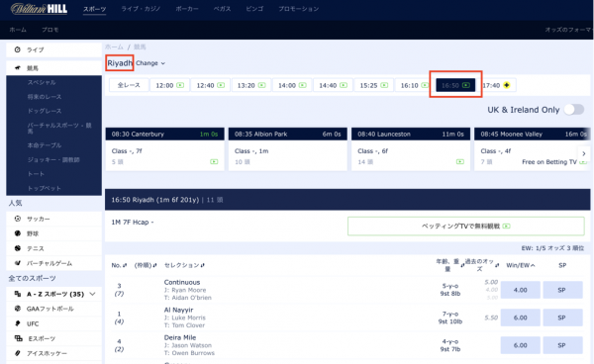Click the video stream icon on 14:40 race
This screenshot has height=364, width=594.
pyautogui.click(x=344, y=85)
